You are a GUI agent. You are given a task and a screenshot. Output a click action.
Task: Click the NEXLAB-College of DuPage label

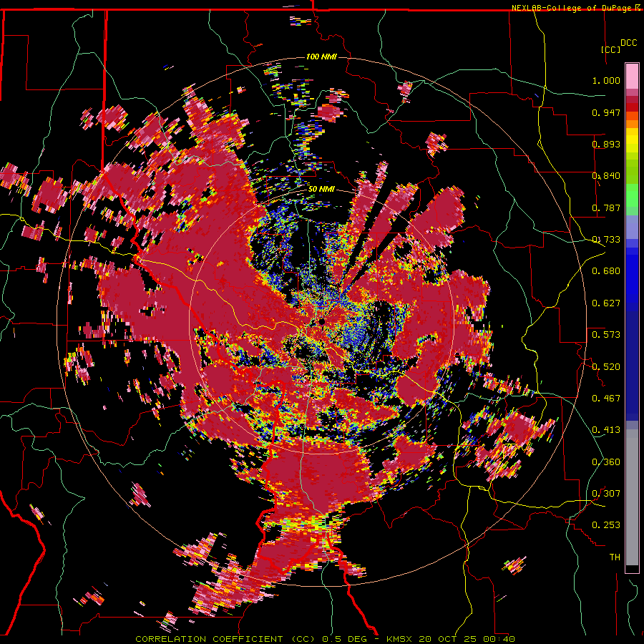[x=571, y=8]
